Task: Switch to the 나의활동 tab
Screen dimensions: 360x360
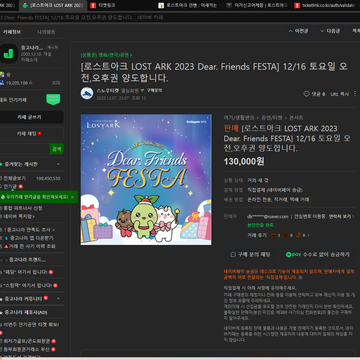Action: 46,32
